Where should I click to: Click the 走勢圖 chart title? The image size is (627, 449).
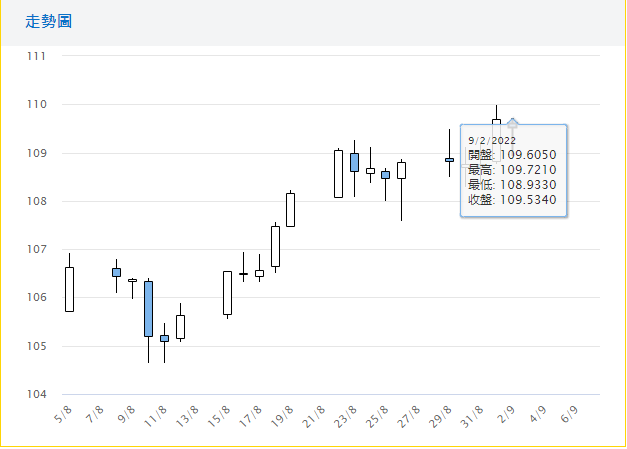point(49,21)
